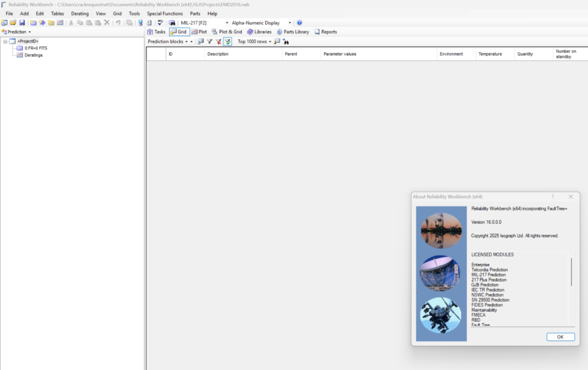Open the Alpha-Numeric Display dropdown
This screenshot has width=588, height=370.
(x=289, y=23)
